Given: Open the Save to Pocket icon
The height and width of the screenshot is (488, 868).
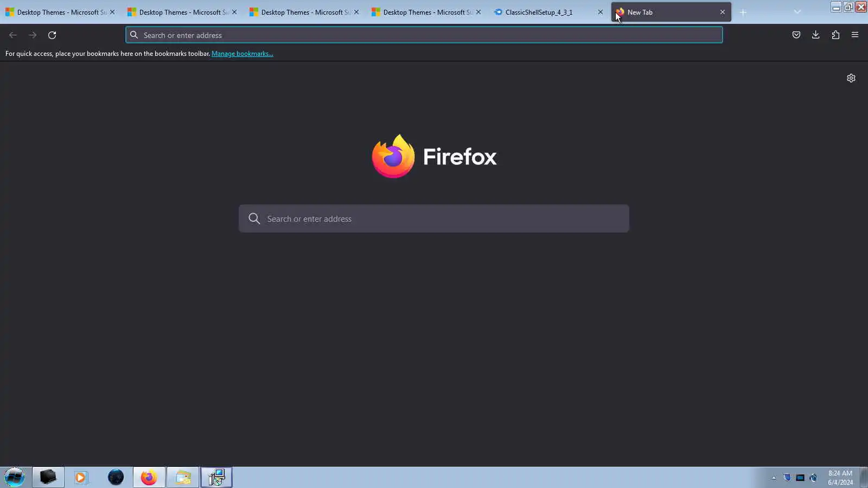Looking at the screenshot, I should click(796, 35).
